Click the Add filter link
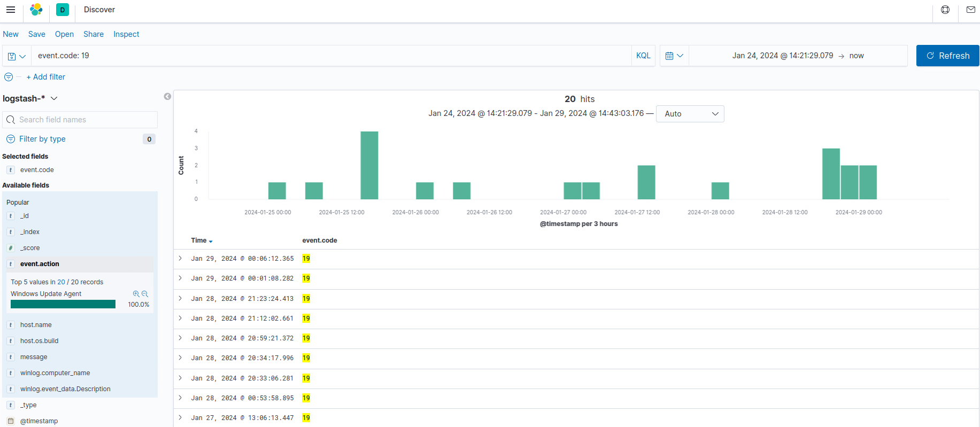The image size is (980, 427). pos(46,77)
